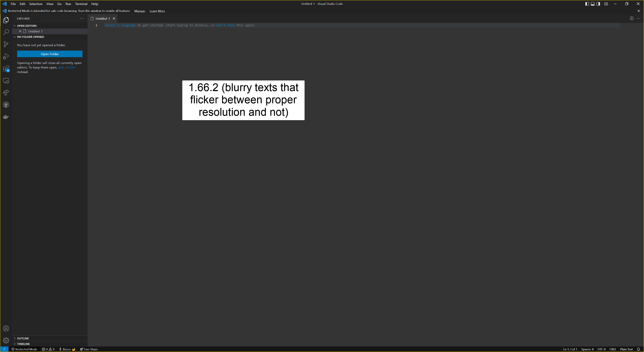The height and width of the screenshot is (352, 644).
Task: Select the Run and Debug icon
Action: point(6,56)
